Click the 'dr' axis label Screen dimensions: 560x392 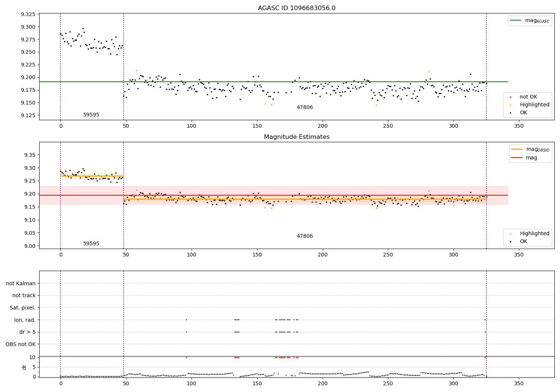click(x=24, y=367)
